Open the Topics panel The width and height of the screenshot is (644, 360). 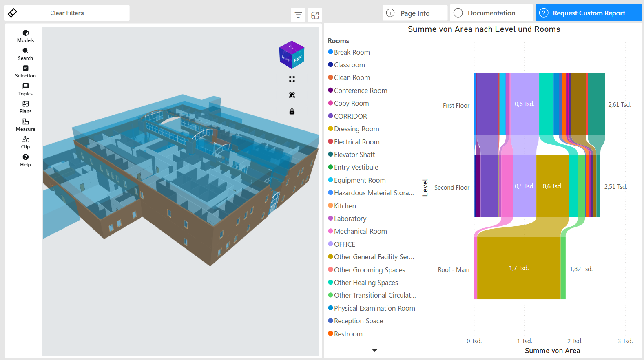click(25, 89)
